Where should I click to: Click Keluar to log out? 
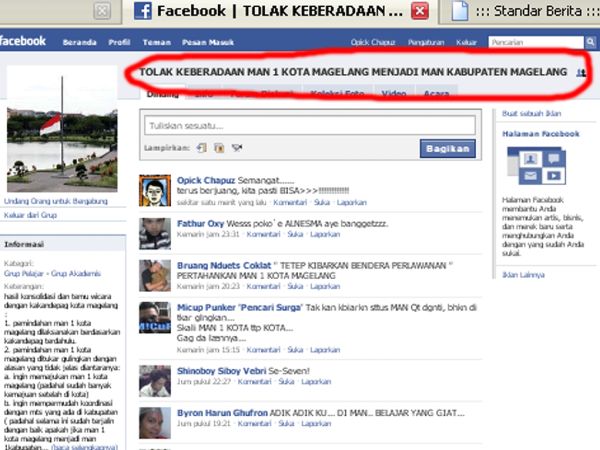coord(466,42)
